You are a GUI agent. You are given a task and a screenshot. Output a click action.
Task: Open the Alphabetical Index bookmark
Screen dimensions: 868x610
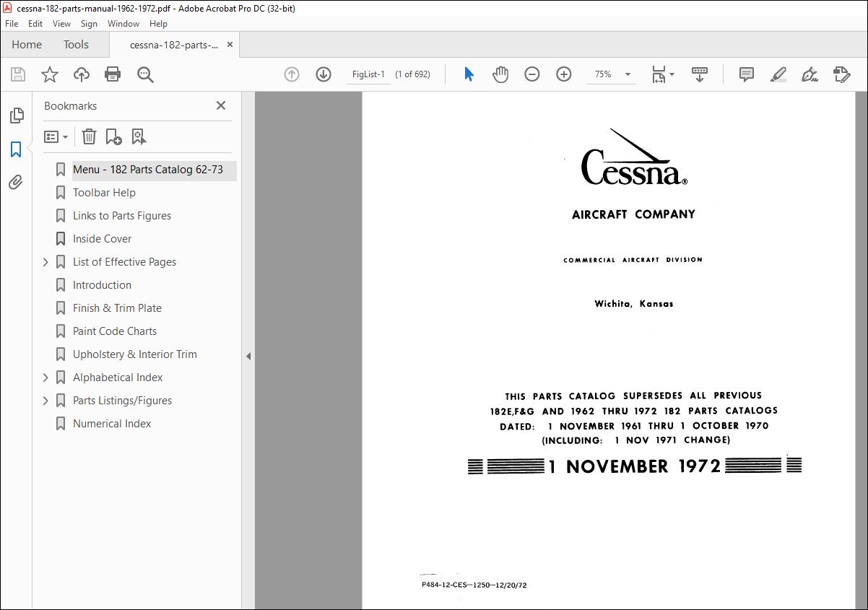[118, 378]
